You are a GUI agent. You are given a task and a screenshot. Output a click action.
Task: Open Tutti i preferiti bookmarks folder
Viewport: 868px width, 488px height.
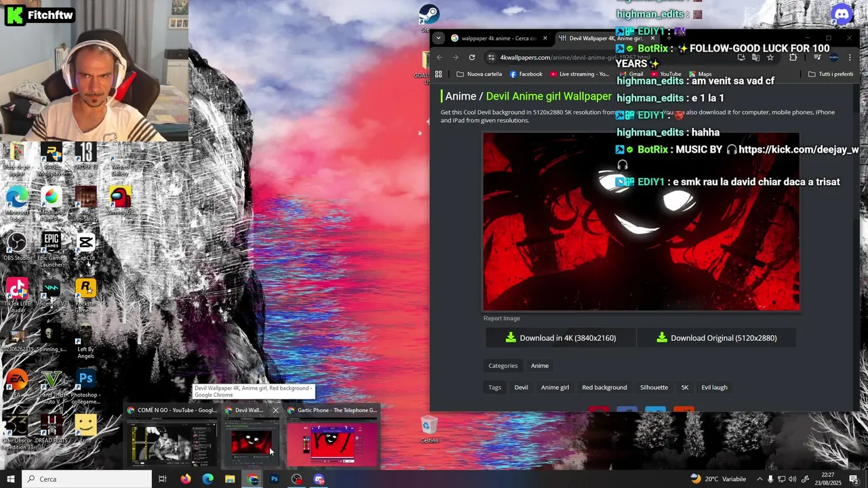pyautogui.click(x=831, y=74)
